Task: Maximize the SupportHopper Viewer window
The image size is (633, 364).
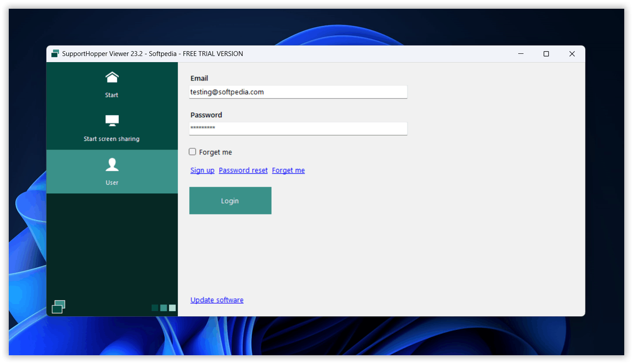Action: click(546, 54)
